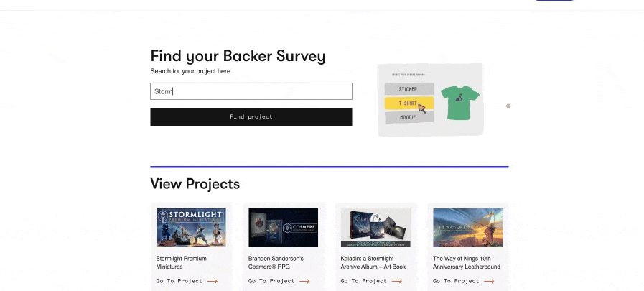
Task: Click the View Projects heading
Action: pos(195,184)
